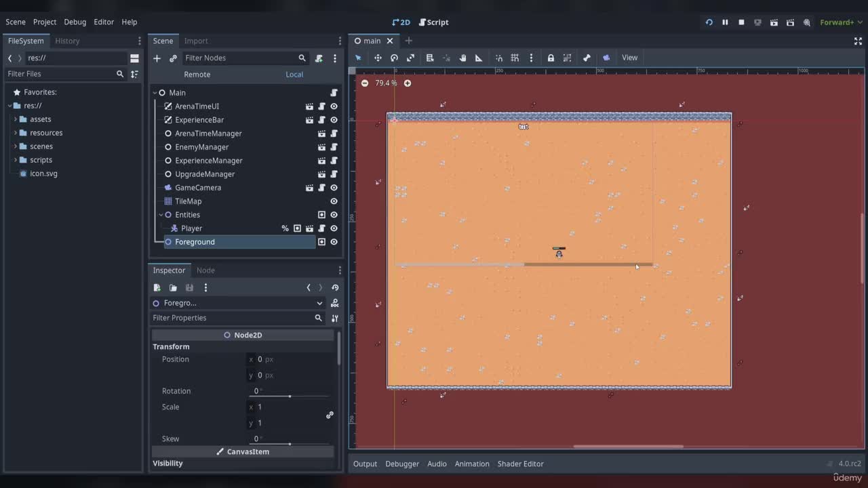Open the inspector object history icon
Image resolution: width=868 pixels, height=488 pixels.
335,288
